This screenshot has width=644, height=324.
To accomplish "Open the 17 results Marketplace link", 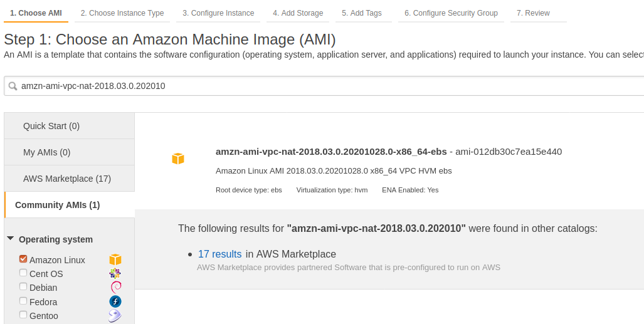I will tap(219, 254).
